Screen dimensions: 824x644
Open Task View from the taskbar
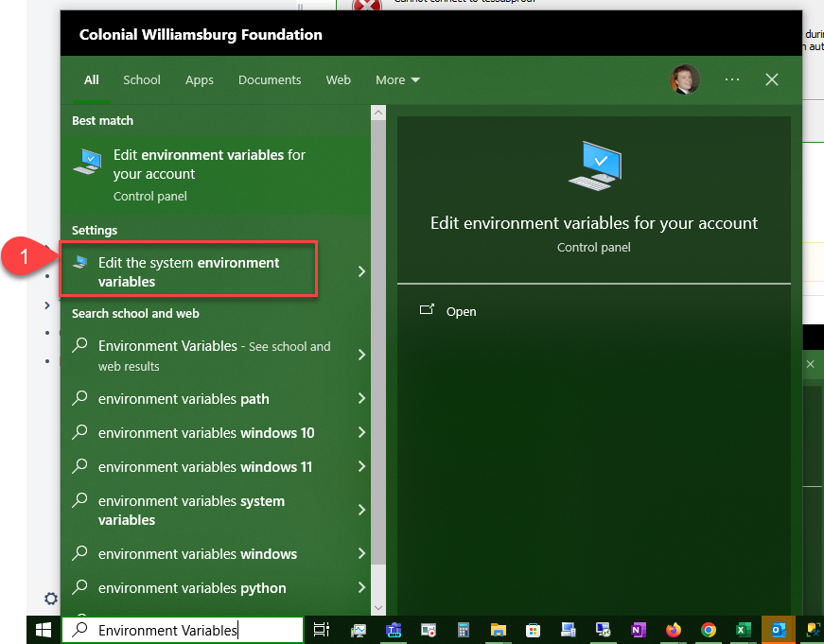(x=321, y=629)
